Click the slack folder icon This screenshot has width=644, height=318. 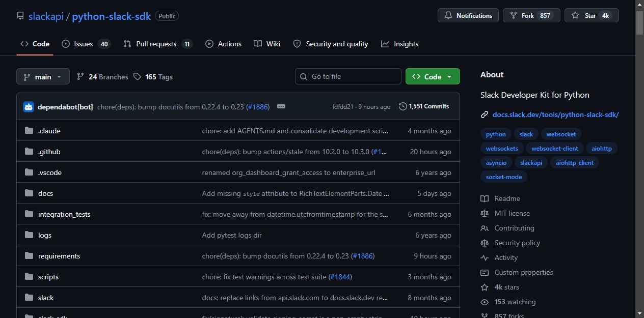click(29, 298)
